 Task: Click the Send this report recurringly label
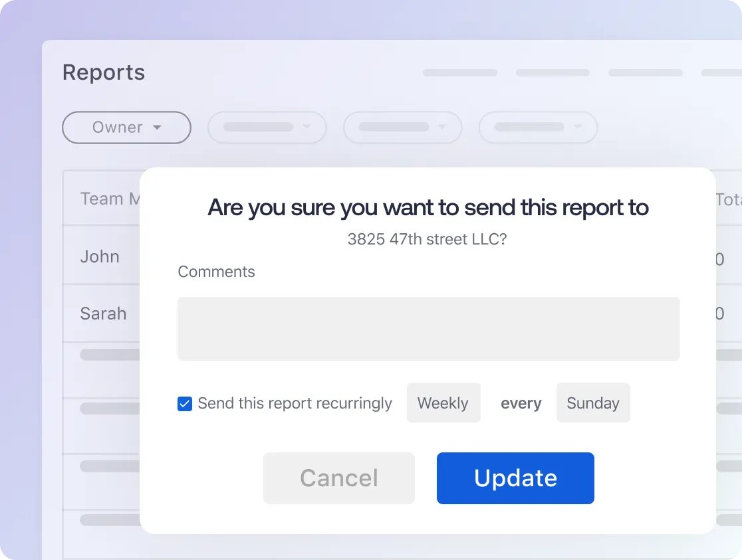click(x=295, y=403)
